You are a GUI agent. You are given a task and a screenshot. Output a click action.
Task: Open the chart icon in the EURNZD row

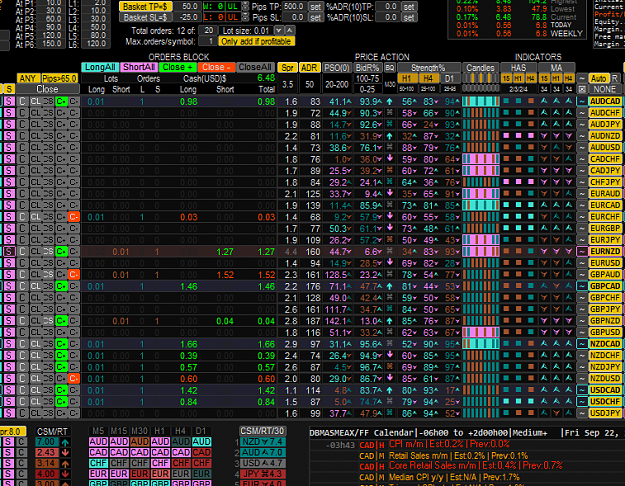[x=582, y=252]
